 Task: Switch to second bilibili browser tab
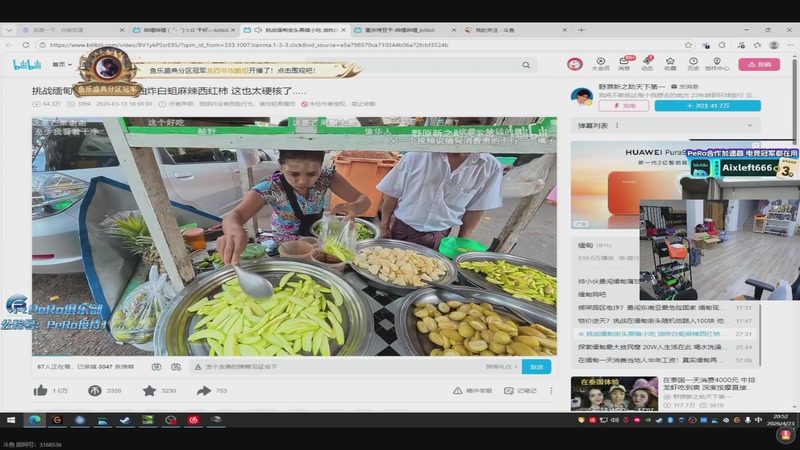click(x=184, y=30)
